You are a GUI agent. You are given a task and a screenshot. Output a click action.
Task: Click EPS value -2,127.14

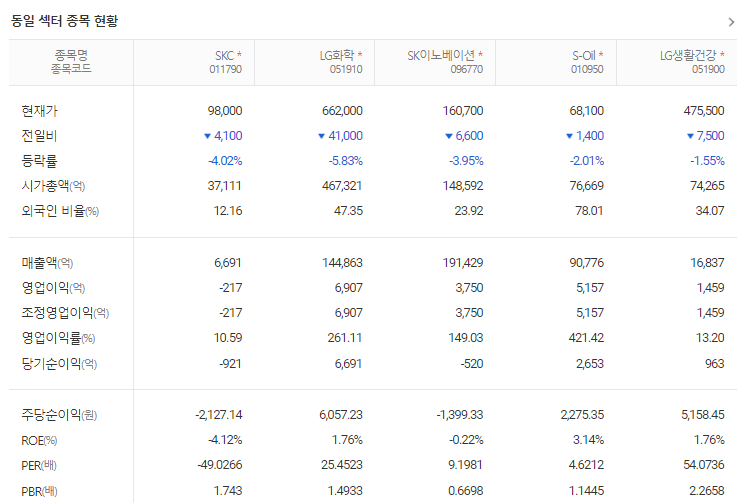[219, 415]
